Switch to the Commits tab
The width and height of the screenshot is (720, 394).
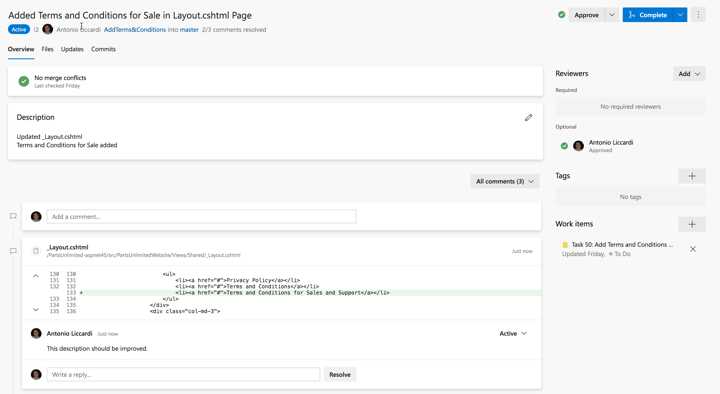click(103, 49)
